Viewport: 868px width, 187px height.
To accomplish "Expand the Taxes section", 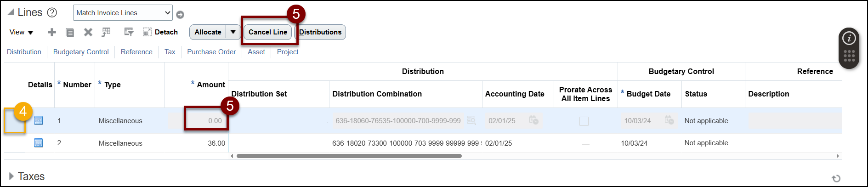I will click(x=11, y=176).
